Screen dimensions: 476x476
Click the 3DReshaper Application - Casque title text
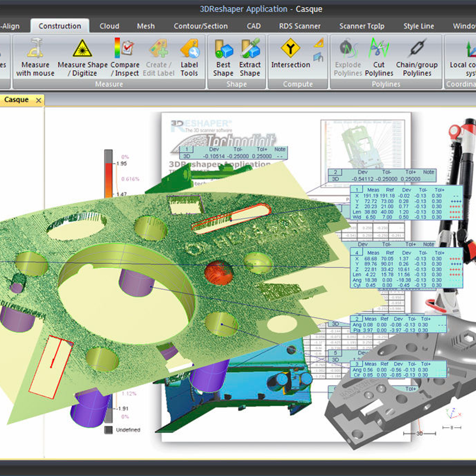tap(261, 9)
